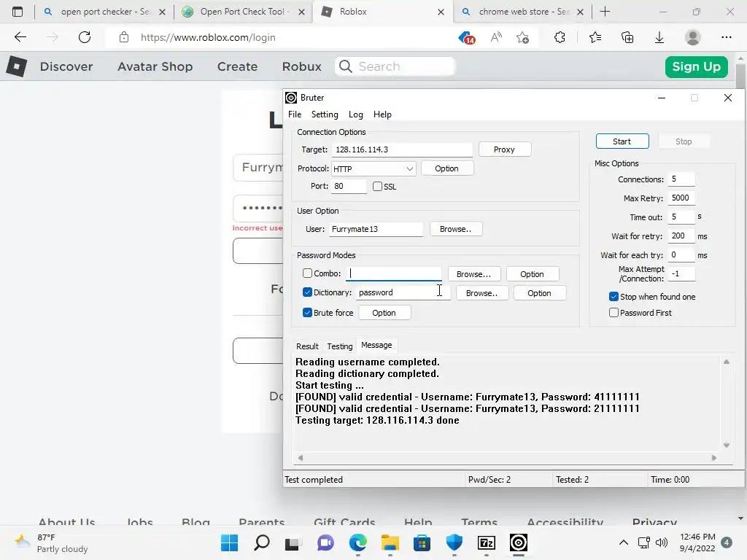The width and height of the screenshot is (747, 560).
Task: Open the Discover link on Roblox
Action: point(66,66)
